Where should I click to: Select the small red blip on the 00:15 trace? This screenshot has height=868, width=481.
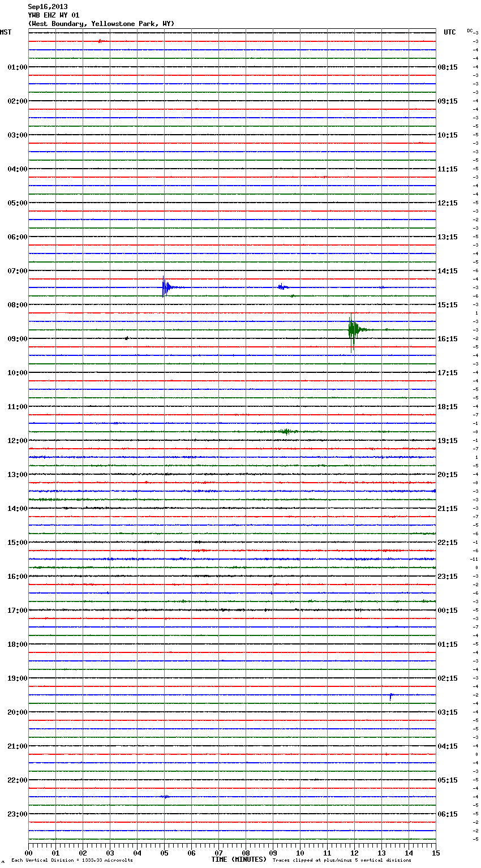point(100,41)
